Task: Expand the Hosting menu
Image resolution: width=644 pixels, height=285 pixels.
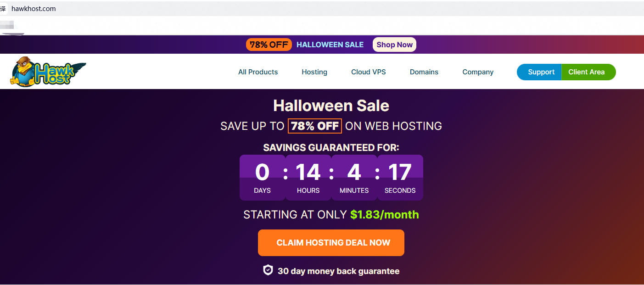Action: click(314, 72)
